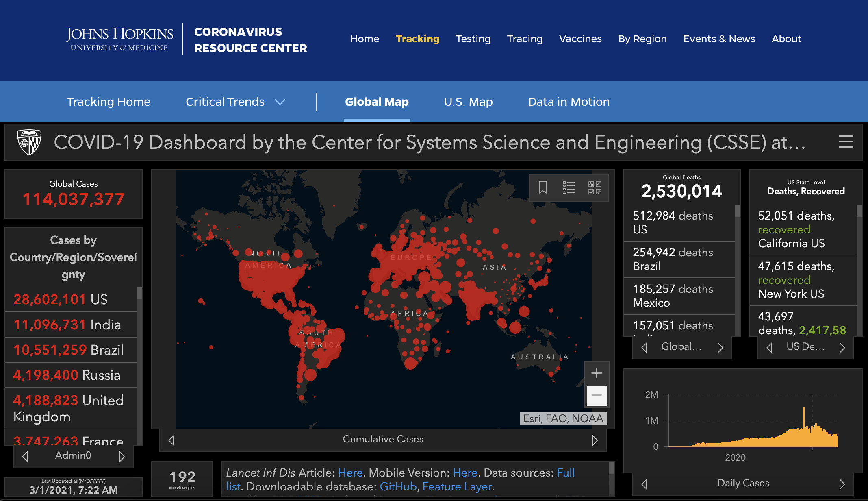Open the dashboard hamburger menu
868x501 pixels.
[x=846, y=142]
